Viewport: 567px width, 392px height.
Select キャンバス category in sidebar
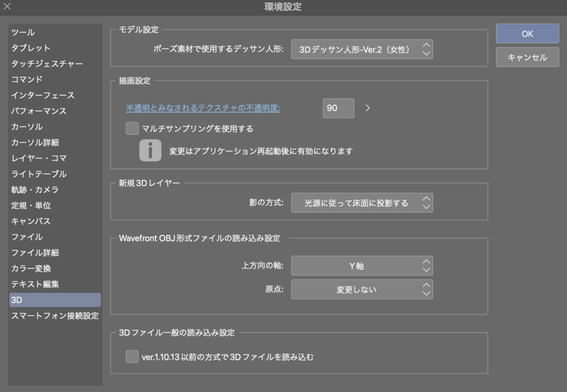[x=55, y=221]
